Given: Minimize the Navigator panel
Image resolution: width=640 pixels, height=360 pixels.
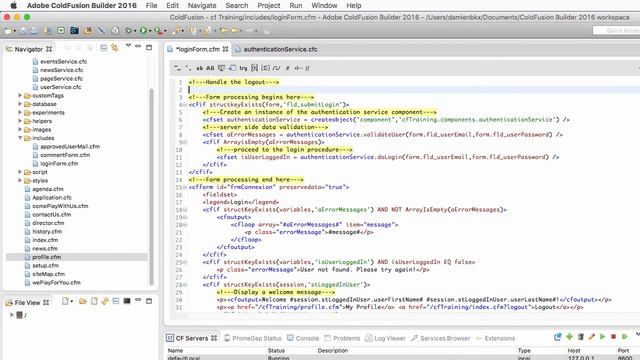Looking at the screenshot, I should [x=138, y=47].
